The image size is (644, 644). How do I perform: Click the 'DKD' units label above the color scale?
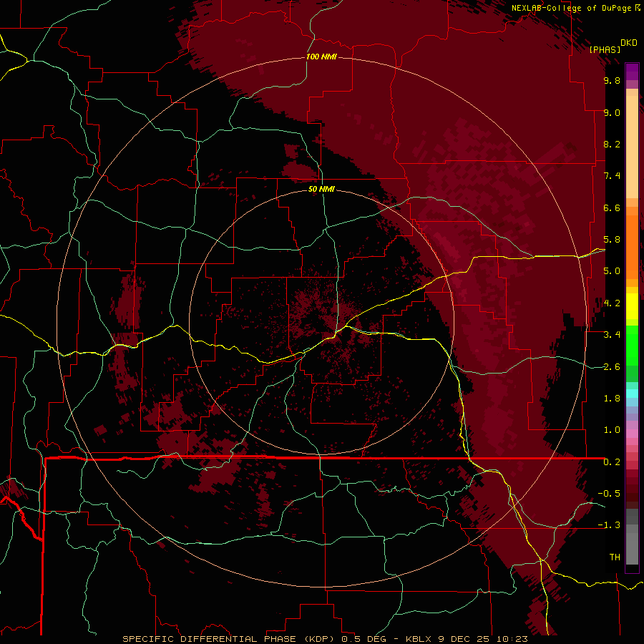click(629, 43)
